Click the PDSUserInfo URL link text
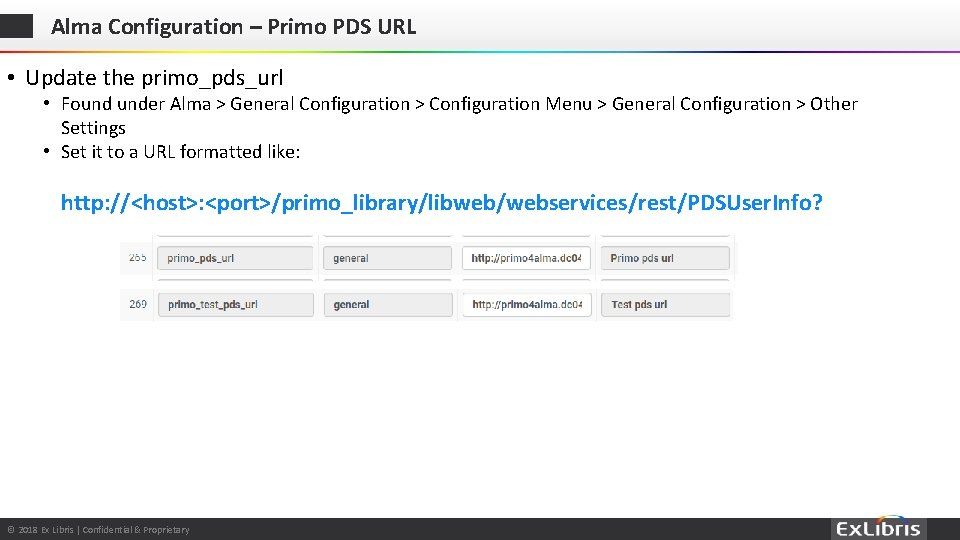 tap(441, 203)
